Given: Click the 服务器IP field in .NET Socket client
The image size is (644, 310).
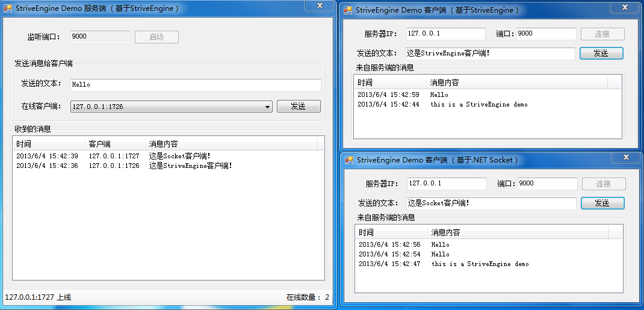Looking at the screenshot, I should tap(447, 184).
